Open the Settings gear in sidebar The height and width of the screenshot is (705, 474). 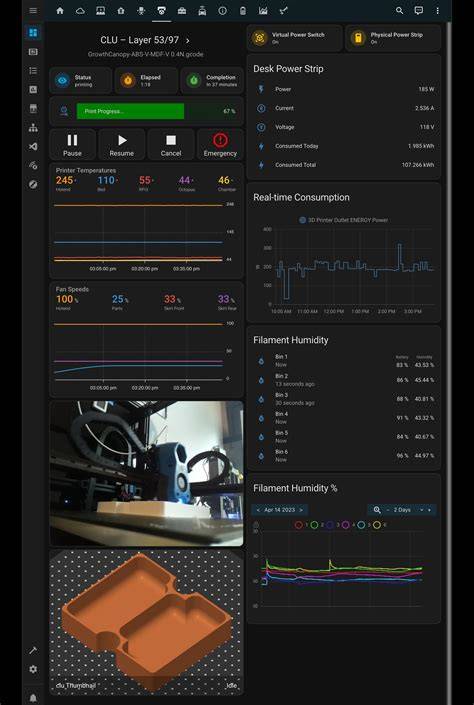[33, 669]
